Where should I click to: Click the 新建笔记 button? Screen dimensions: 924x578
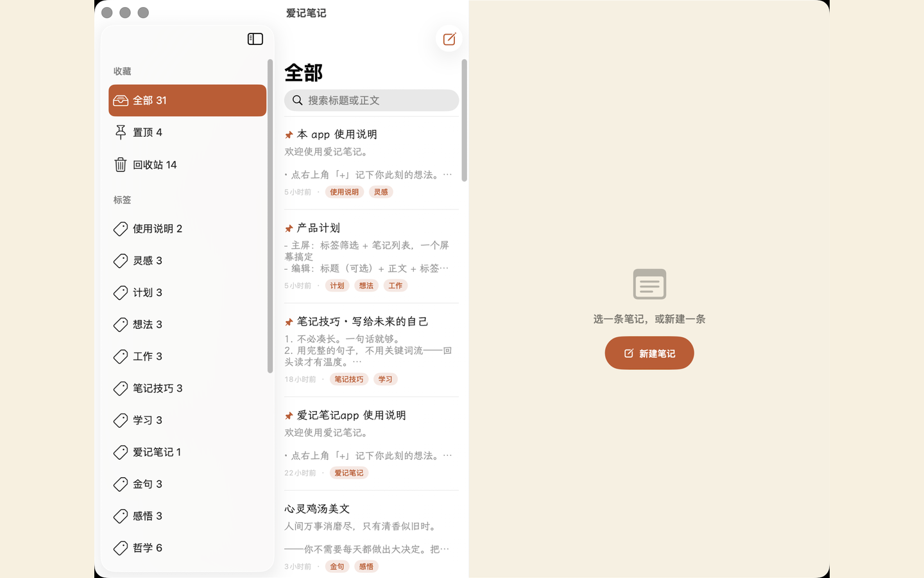(649, 353)
